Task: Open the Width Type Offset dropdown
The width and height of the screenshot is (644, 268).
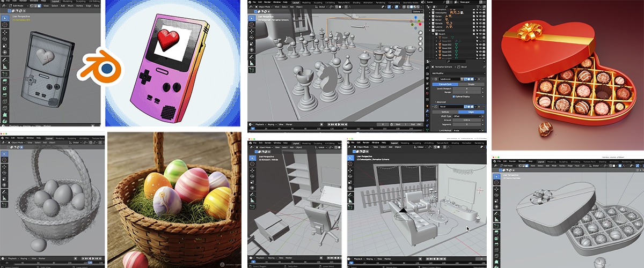Action: tap(467, 116)
